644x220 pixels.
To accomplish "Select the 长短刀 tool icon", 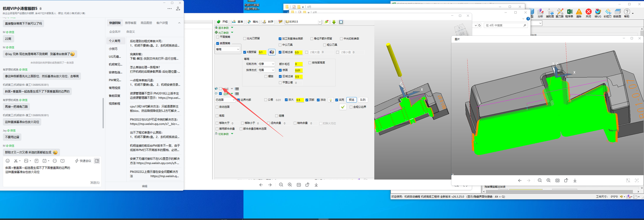I will coord(607,13).
